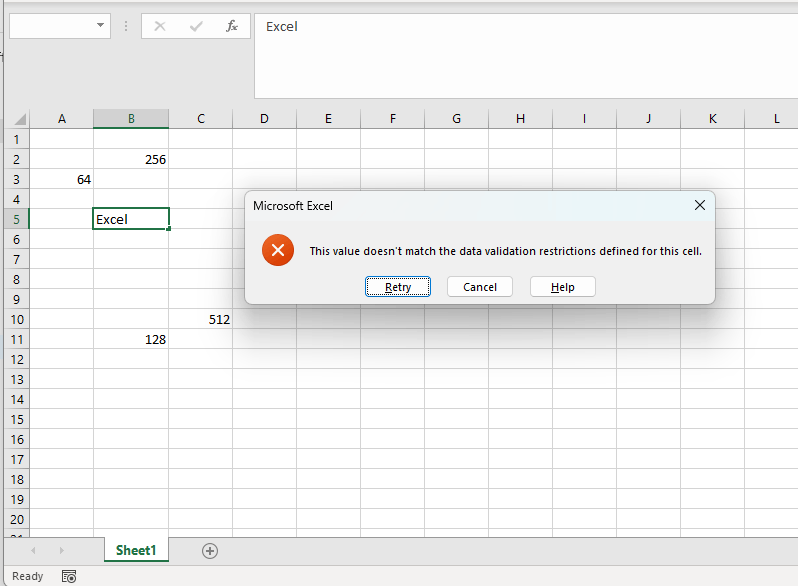Select row 15 header
Viewport: 798px width, 586px height.
coord(17,419)
